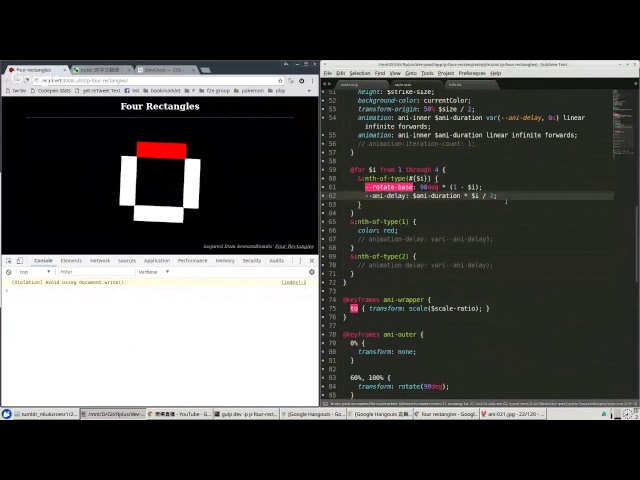Click the clock icon in the system tray
Viewport: 640px width, 480px height.
click(628, 414)
